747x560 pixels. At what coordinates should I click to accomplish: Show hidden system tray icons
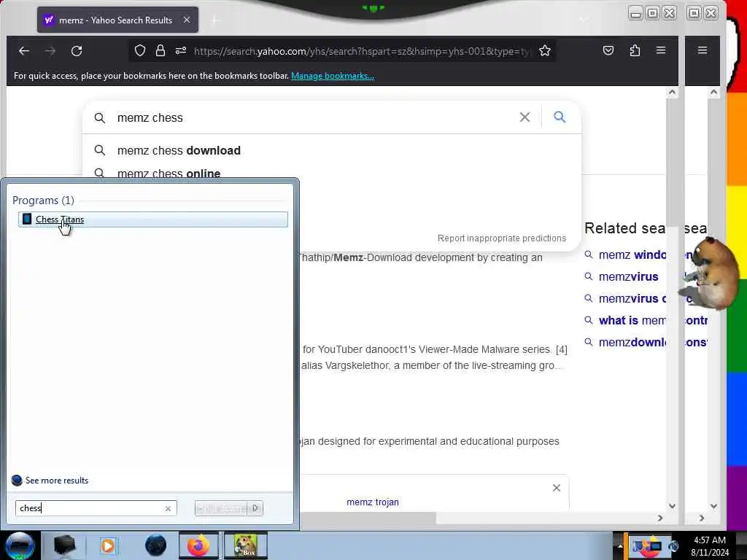click(x=620, y=546)
